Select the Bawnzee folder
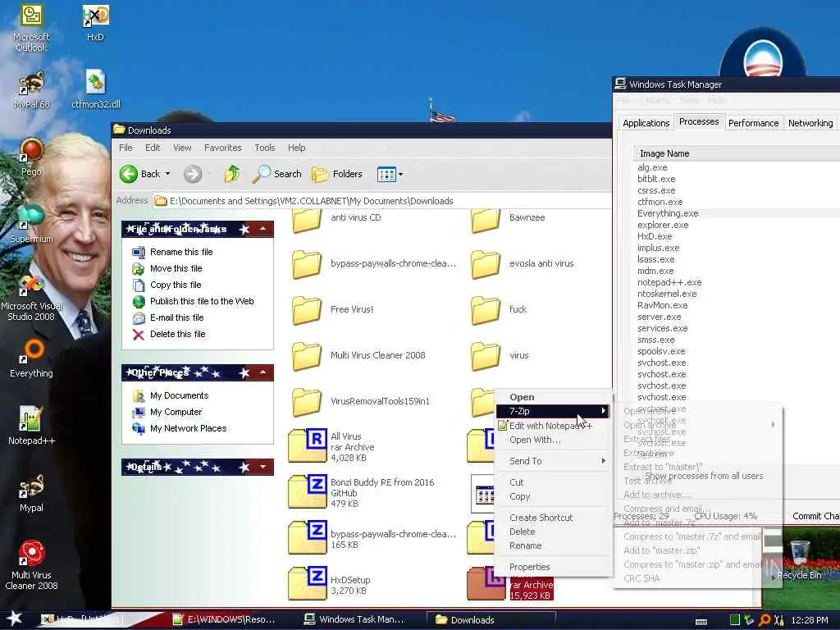Screen dimensions: 840x630 click(508, 220)
